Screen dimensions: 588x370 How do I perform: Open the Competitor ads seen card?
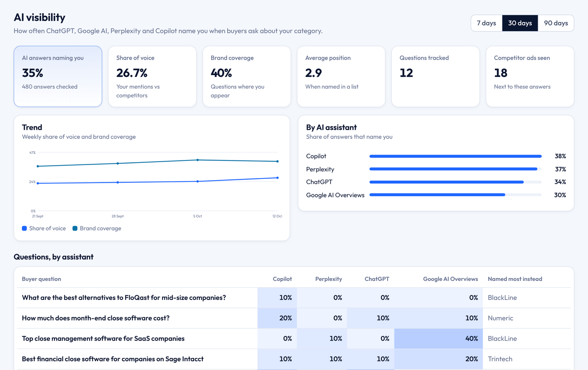(530, 76)
